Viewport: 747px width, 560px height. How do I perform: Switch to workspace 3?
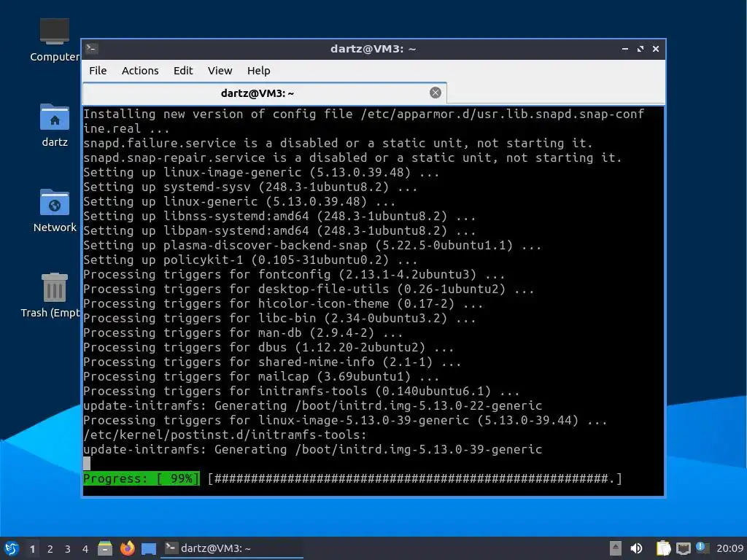click(68, 549)
